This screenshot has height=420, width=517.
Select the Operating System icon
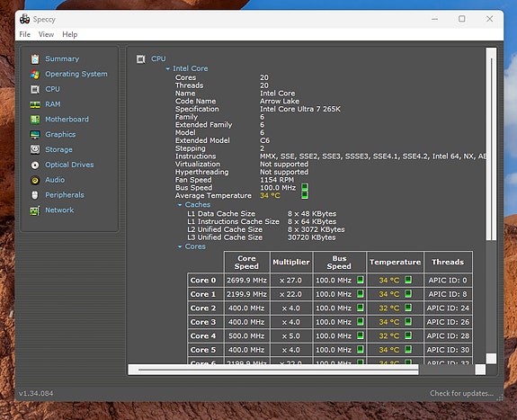click(x=35, y=75)
